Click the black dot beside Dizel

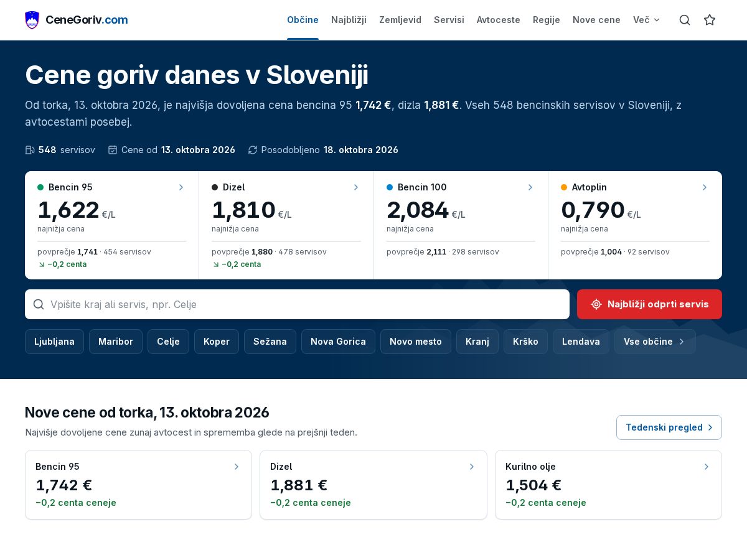pos(215,187)
